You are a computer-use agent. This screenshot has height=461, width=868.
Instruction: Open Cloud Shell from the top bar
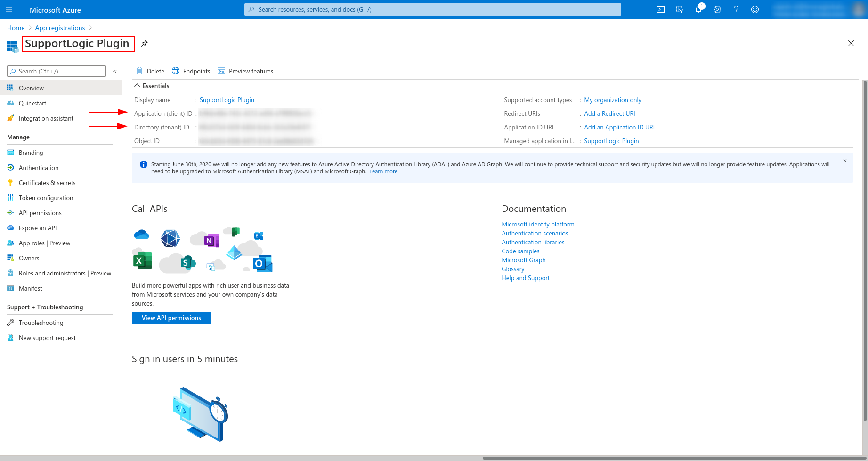tap(661, 9)
